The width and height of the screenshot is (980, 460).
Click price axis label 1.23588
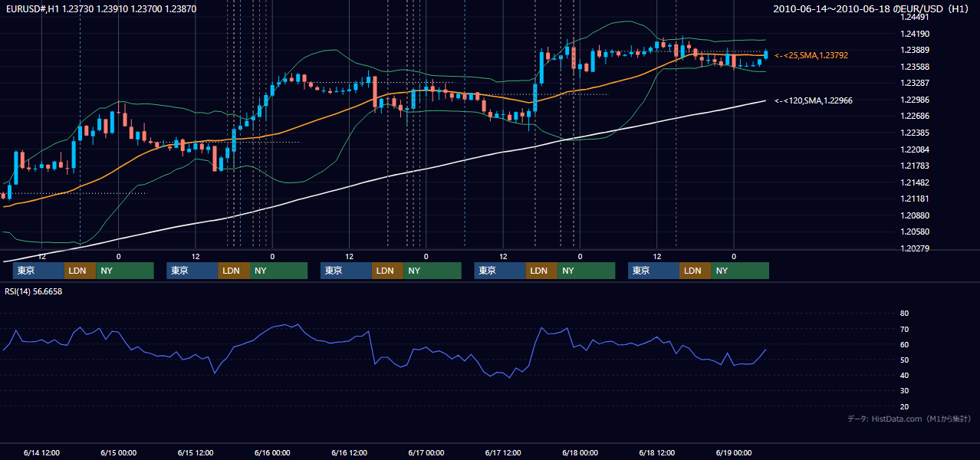point(916,67)
